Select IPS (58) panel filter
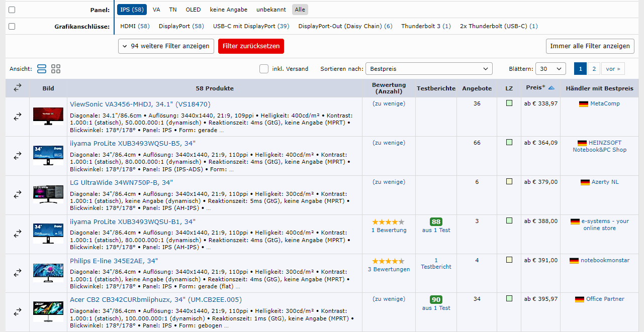The width and height of the screenshot is (644, 332). 132,10
